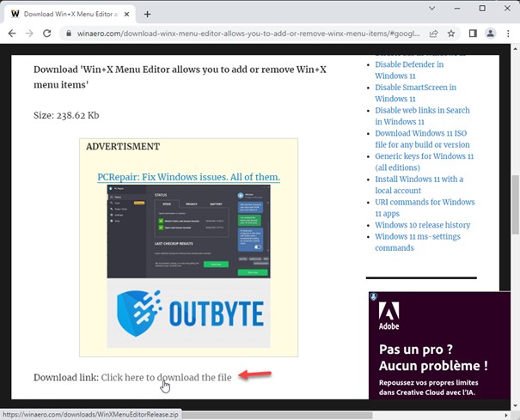Click the horizontal scroll right arrow
The width and height of the screenshot is (520, 420).
pyautogui.click(x=506, y=415)
